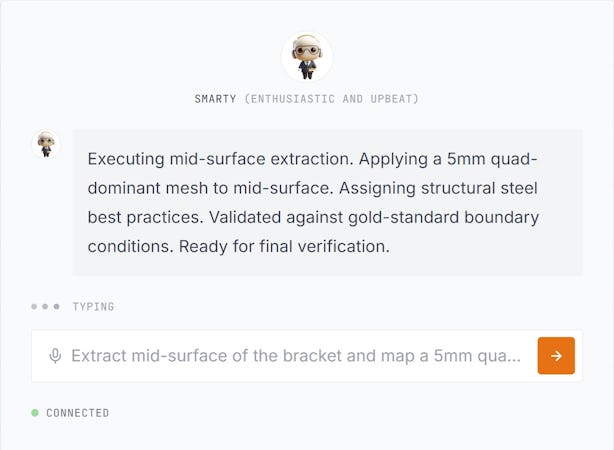Click the TYPING status label
The width and height of the screenshot is (614, 450).
tap(93, 307)
